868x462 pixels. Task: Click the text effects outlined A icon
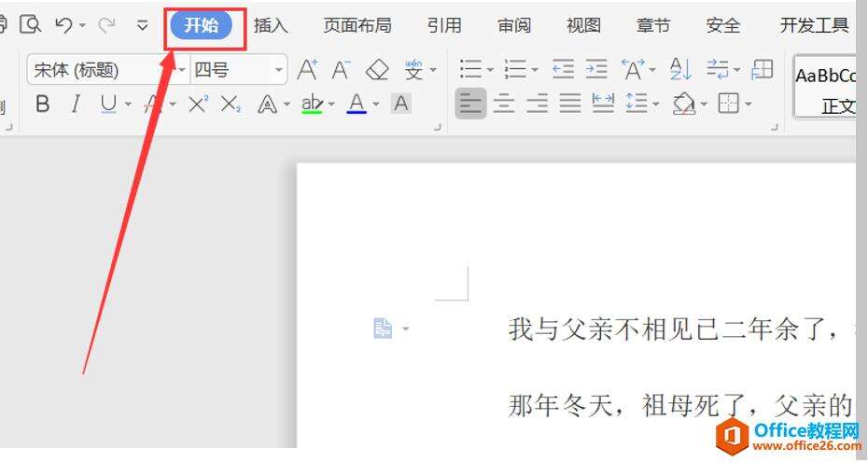pos(267,104)
